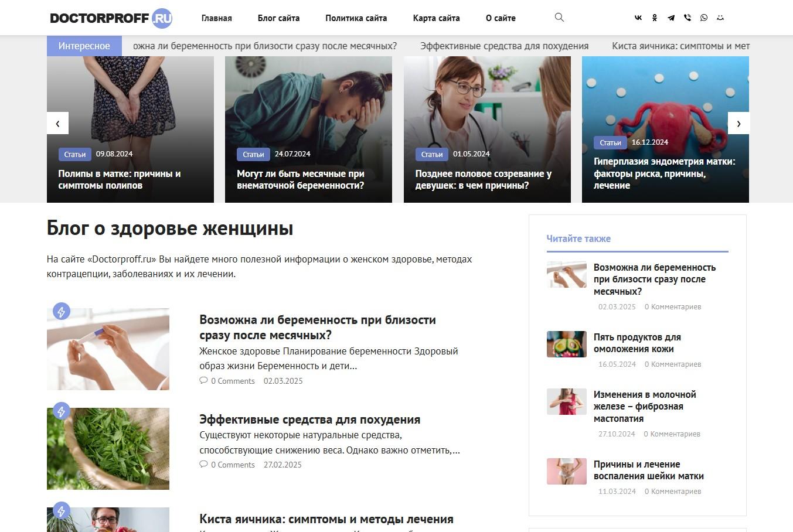Image resolution: width=793 pixels, height=532 pixels.
Task: Click the comment bubble icon dated 02.03.2025
Action: point(203,381)
